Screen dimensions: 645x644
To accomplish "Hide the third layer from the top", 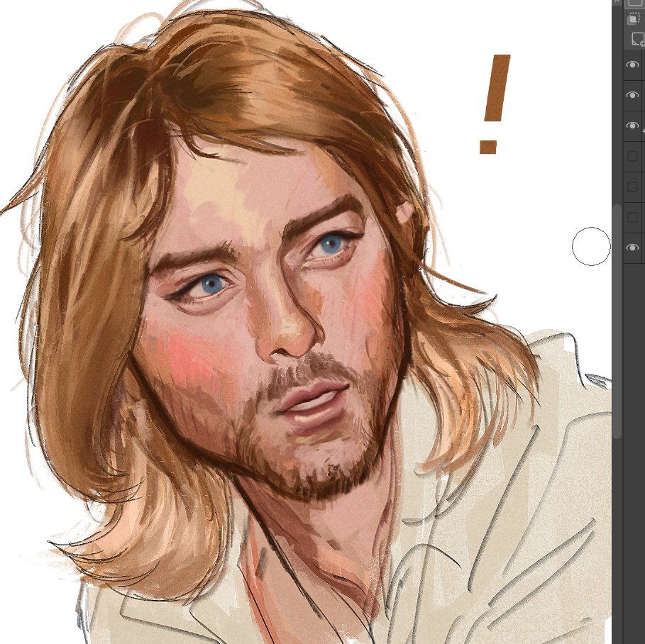I will click(633, 126).
